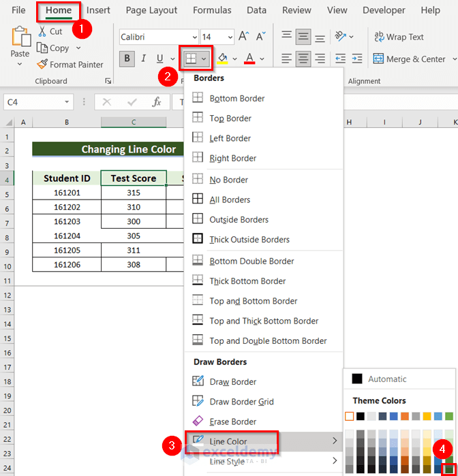Screen dimensions: 458x476
Task: Click the Paste clipboard icon
Action: click(21, 37)
